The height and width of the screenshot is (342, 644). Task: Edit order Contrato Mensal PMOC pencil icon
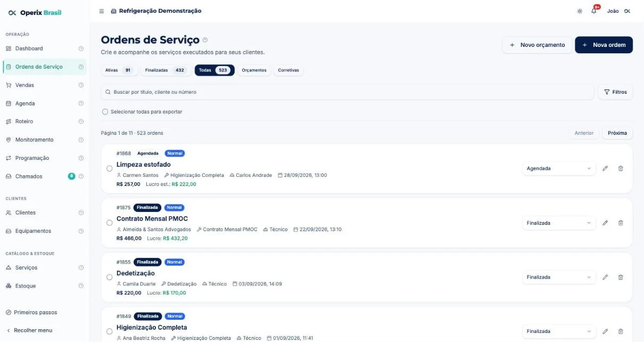pos(605,223)
